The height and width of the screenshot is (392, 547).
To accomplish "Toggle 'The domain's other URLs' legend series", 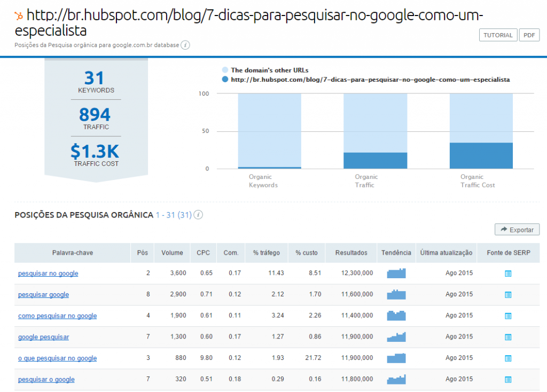I will pyautogui.click(x=225, y=70).
